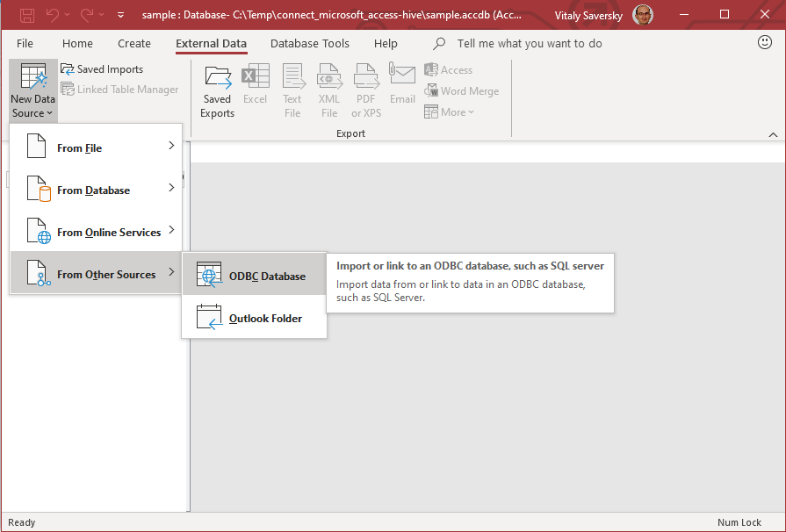Image resolution: width=786 pixels, height=532 pixels.
Task: Switch to the Create tab
Action: [133, 44]
